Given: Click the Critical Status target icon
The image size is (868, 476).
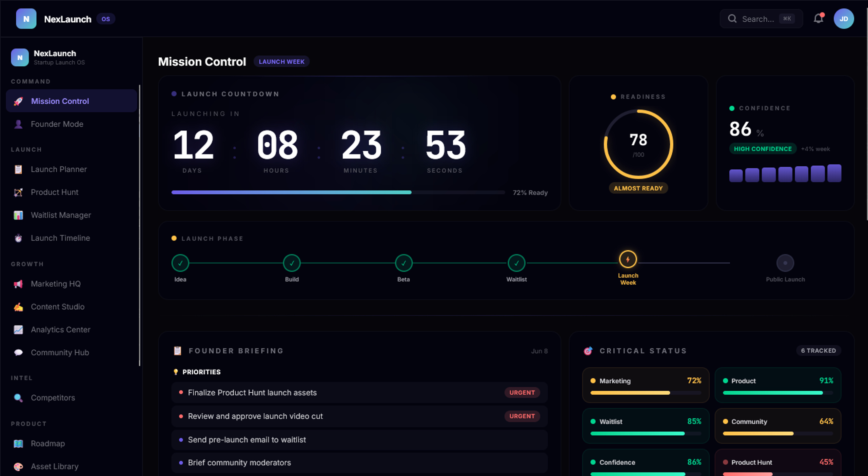Looking at the screenshot, I should click(588, 351).
